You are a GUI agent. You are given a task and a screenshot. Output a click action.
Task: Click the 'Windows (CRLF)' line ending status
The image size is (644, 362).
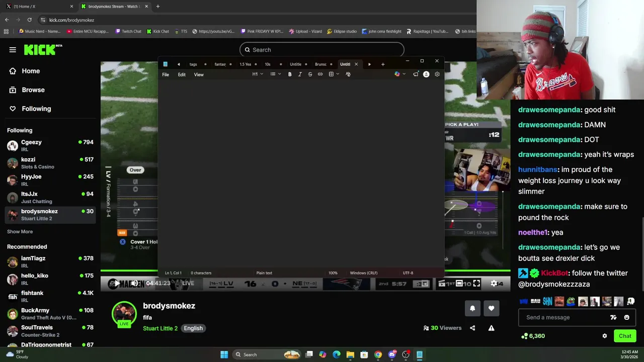364,273
